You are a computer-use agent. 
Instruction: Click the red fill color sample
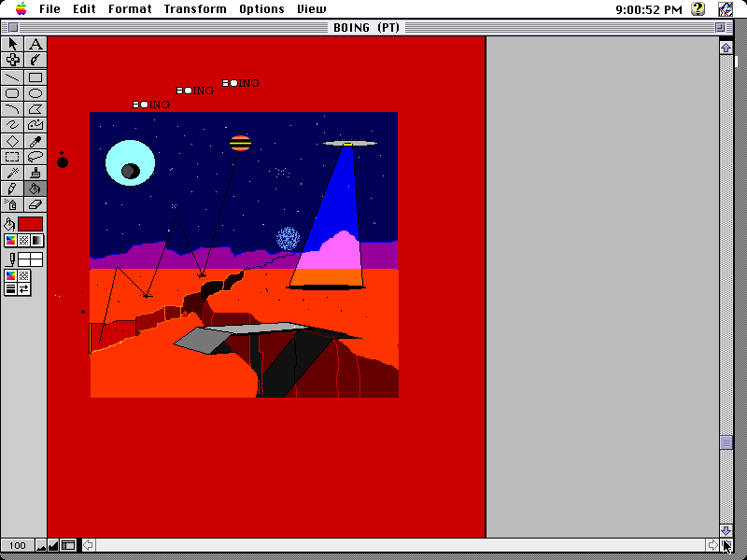click(x=31, y=224)
